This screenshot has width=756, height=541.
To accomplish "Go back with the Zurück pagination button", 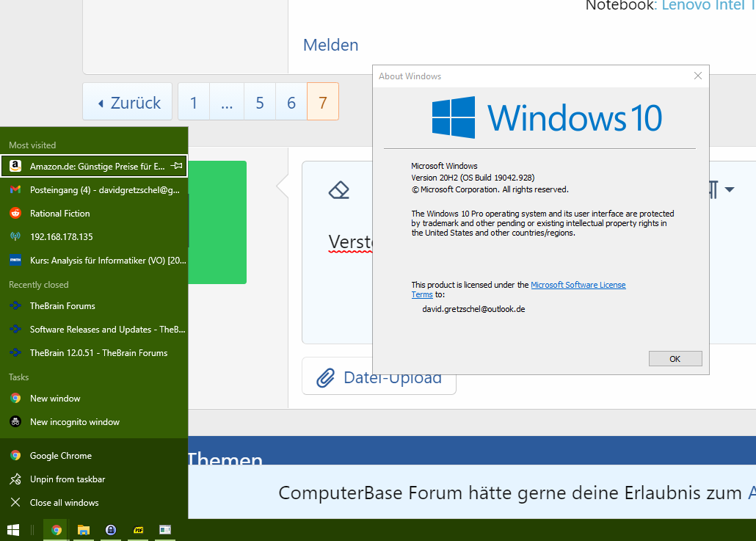I will (x=128, y=102).
